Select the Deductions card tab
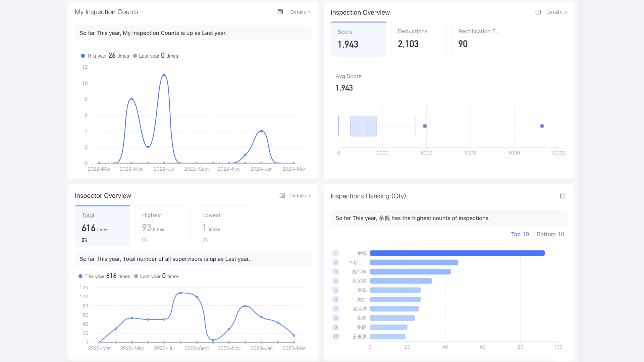The height and width of the screenshot is (362, 644). pyautogui.click(x=419, y=40)
